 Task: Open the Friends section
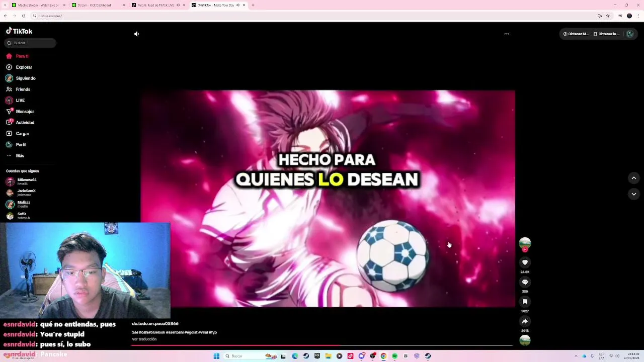pos(18,89)
